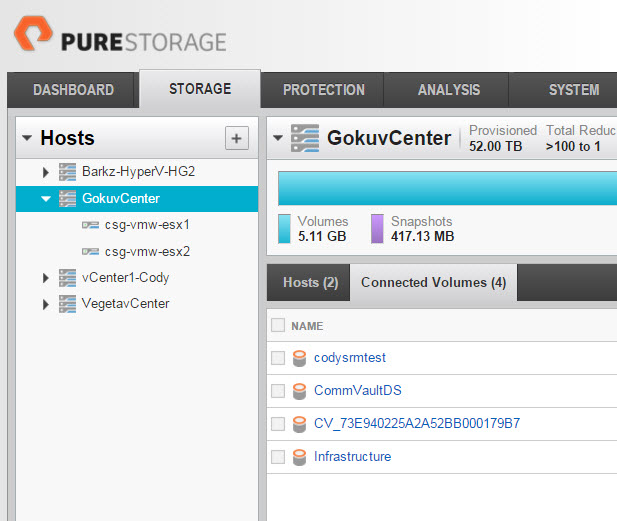Click the Barkz-HyperV-HG2 host group icon

[67, 172]
